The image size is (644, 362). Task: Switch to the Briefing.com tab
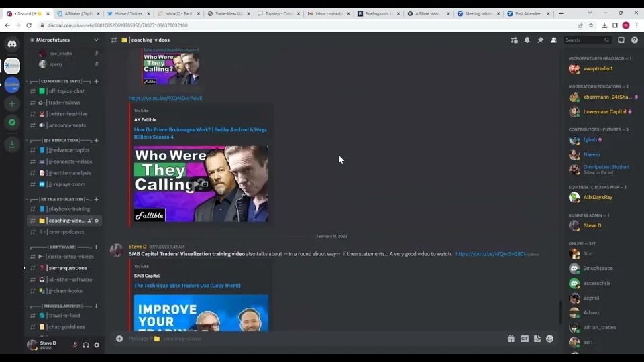click(x=378, y=13)
